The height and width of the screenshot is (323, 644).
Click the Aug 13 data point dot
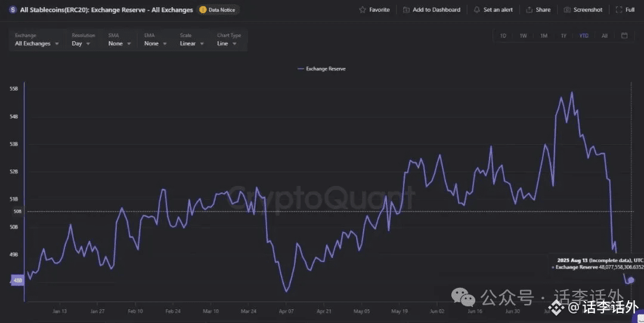point(631,280)
